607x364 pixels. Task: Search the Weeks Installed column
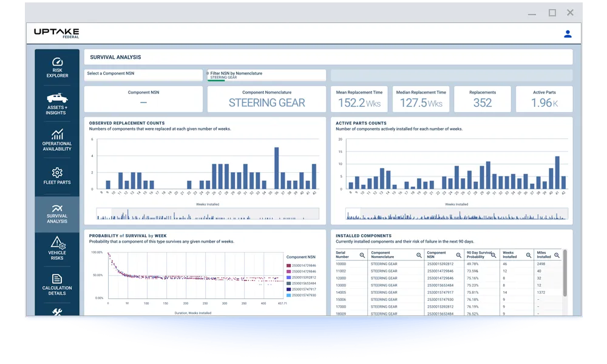[x=529, y=255]
